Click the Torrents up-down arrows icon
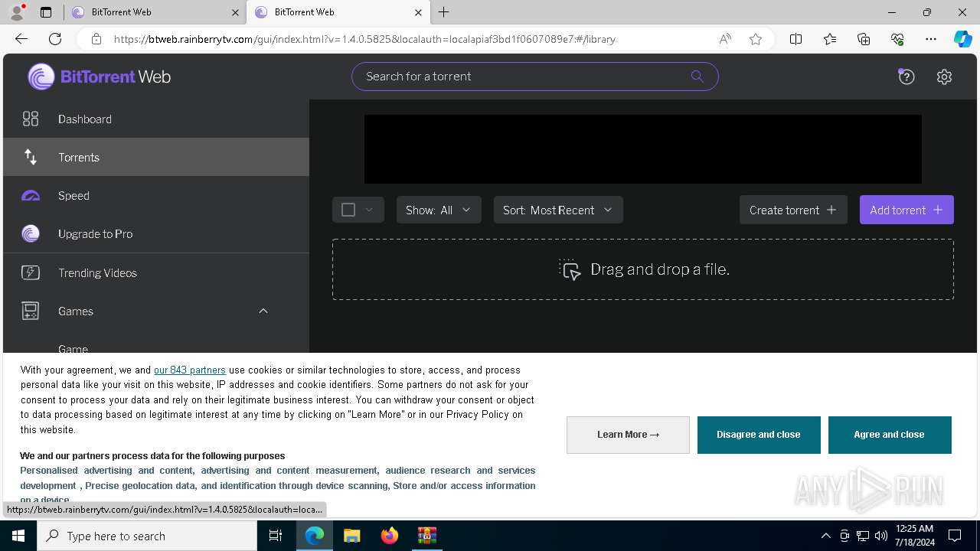 pyautogui.click(x=31, y=157)
